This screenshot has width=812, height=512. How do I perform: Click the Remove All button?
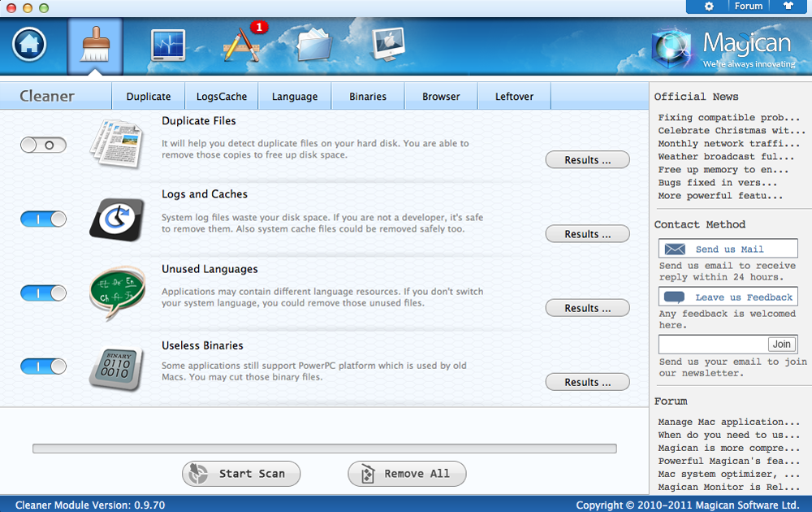click(x=407, y=474)
